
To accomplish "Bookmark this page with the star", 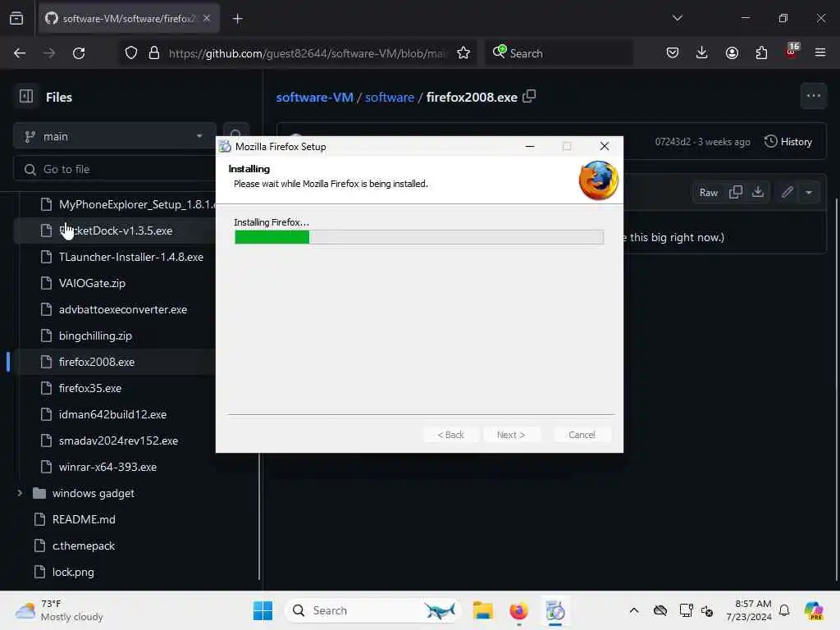I will pos(463,53).
